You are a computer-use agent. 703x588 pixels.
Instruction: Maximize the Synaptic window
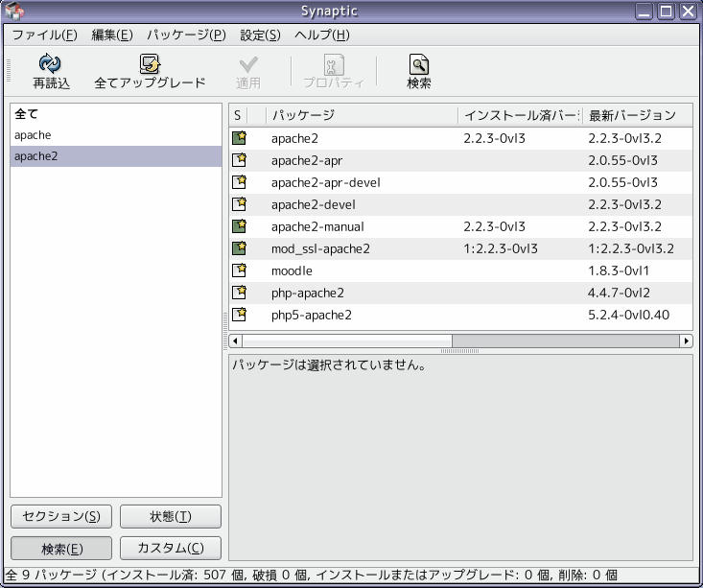(x=667, y=12)
